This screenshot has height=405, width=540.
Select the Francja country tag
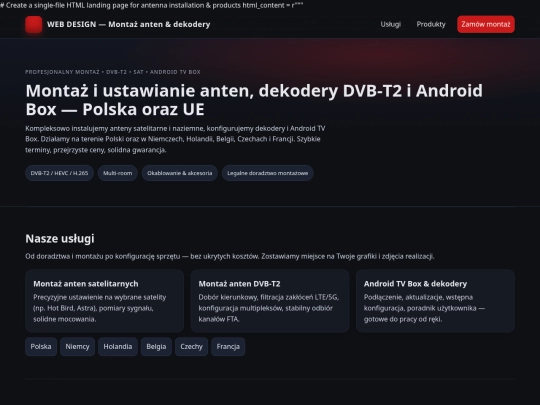[x=228, y=346]
